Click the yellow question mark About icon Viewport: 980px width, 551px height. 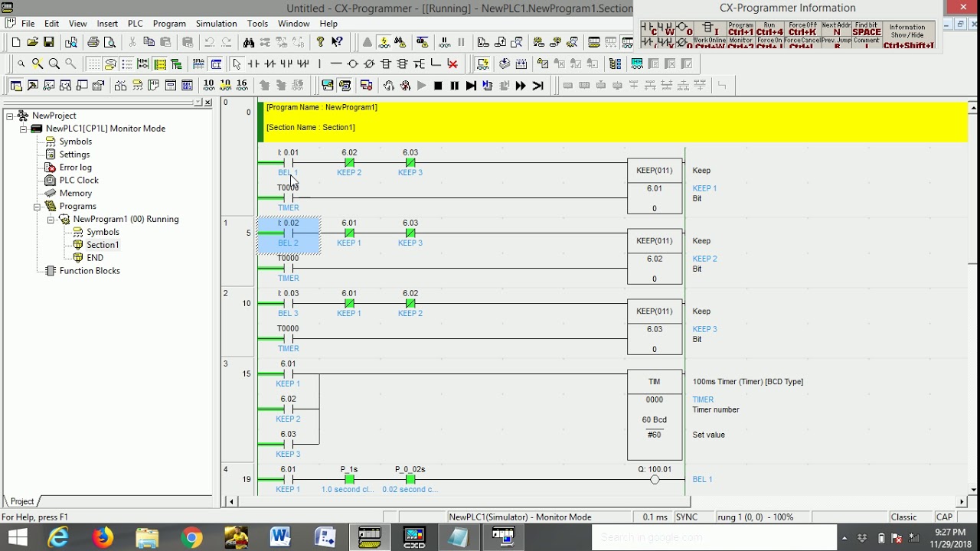(x=320, y=42)
